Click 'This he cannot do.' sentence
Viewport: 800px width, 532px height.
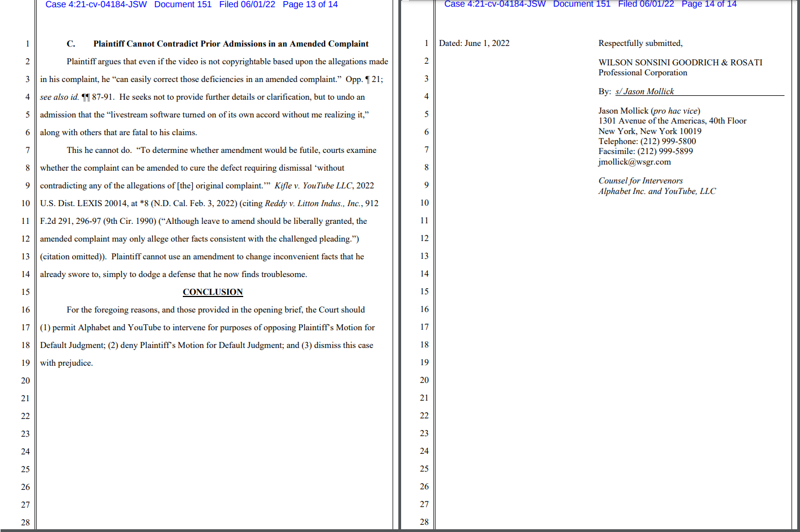(99, 150)
